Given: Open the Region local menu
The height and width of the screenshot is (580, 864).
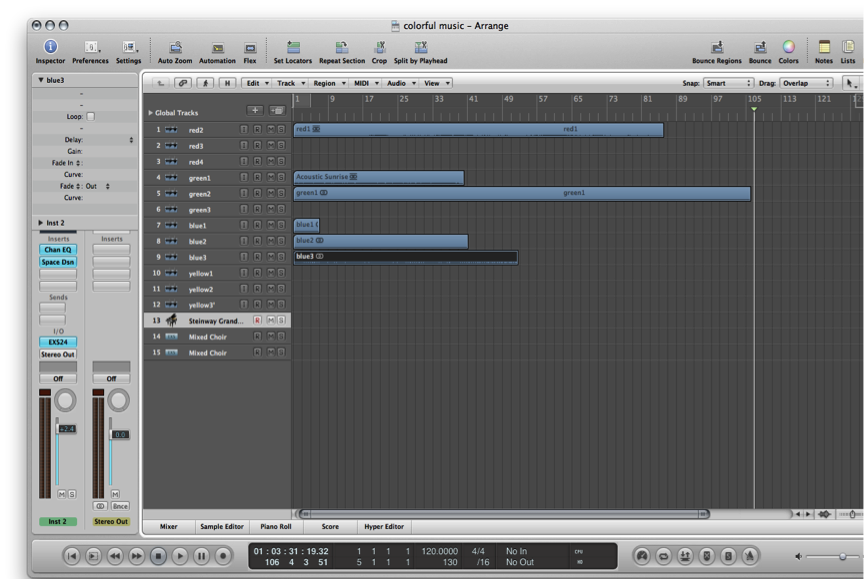Looking at the screenshot, I should click(x=328, y=84).
